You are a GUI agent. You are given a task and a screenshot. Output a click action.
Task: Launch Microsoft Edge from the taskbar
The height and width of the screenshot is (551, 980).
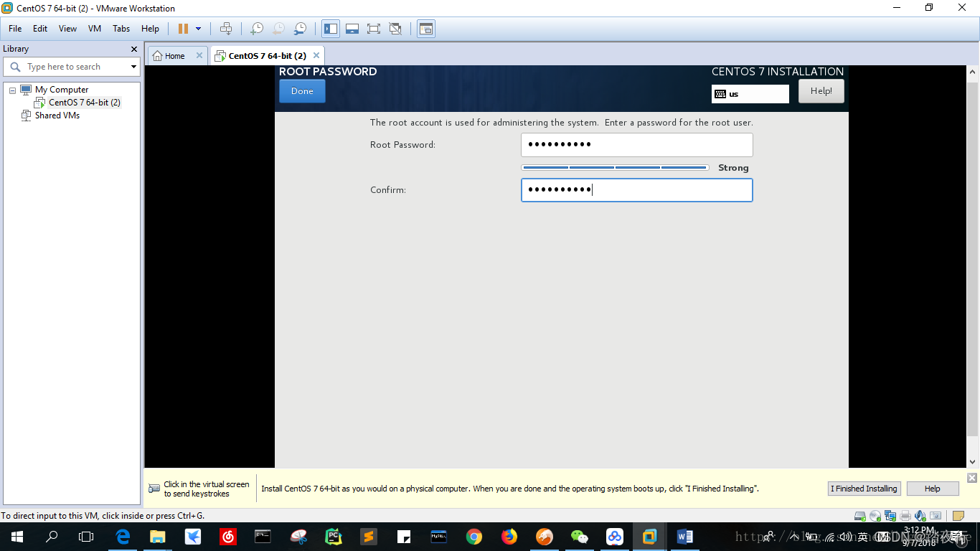click(123, 537)
